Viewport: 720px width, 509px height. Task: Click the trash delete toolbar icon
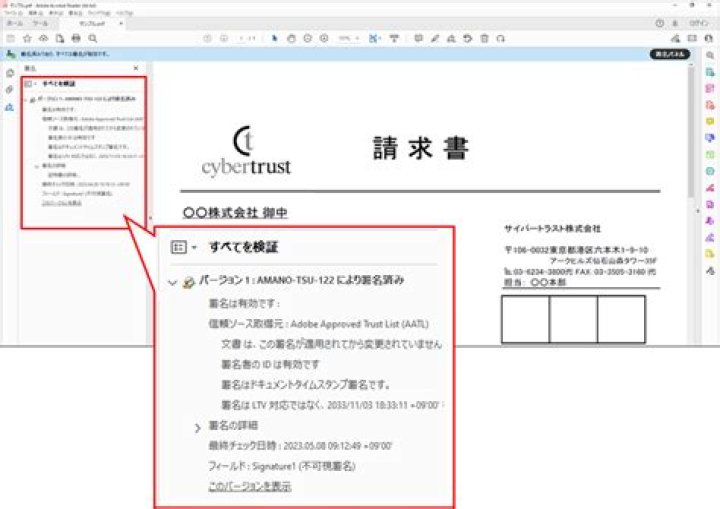point(484,39)
